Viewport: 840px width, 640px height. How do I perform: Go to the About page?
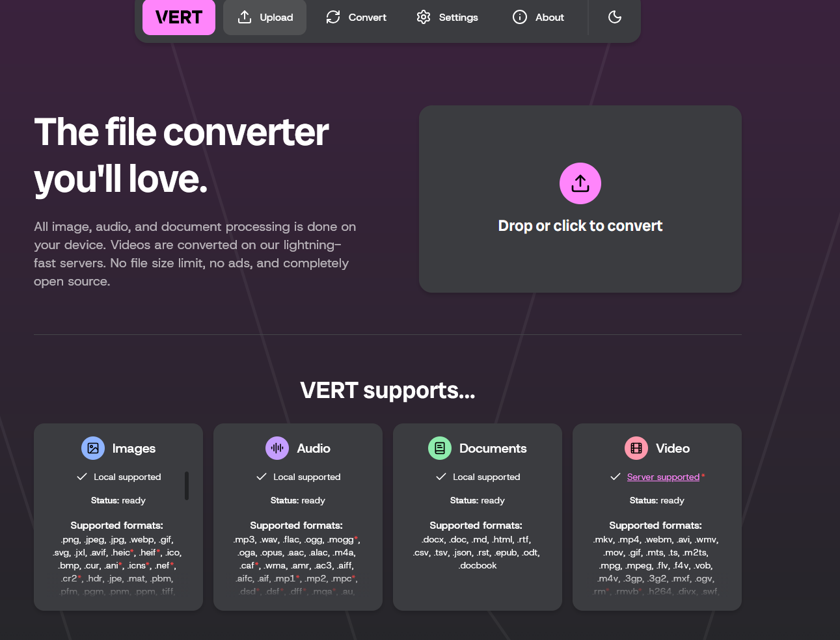538,18
